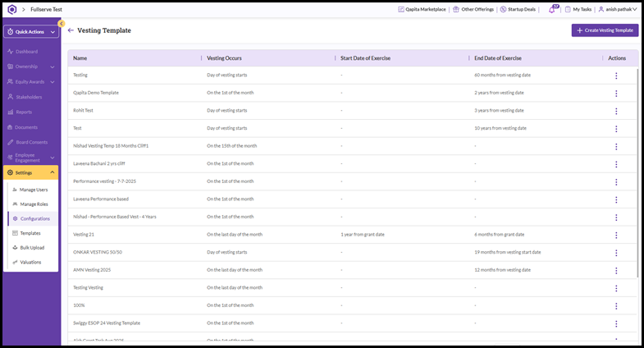The image size is (644, 348).
Task: Expand the Quick Actions dropdown
Action: [x=31, y=32]
